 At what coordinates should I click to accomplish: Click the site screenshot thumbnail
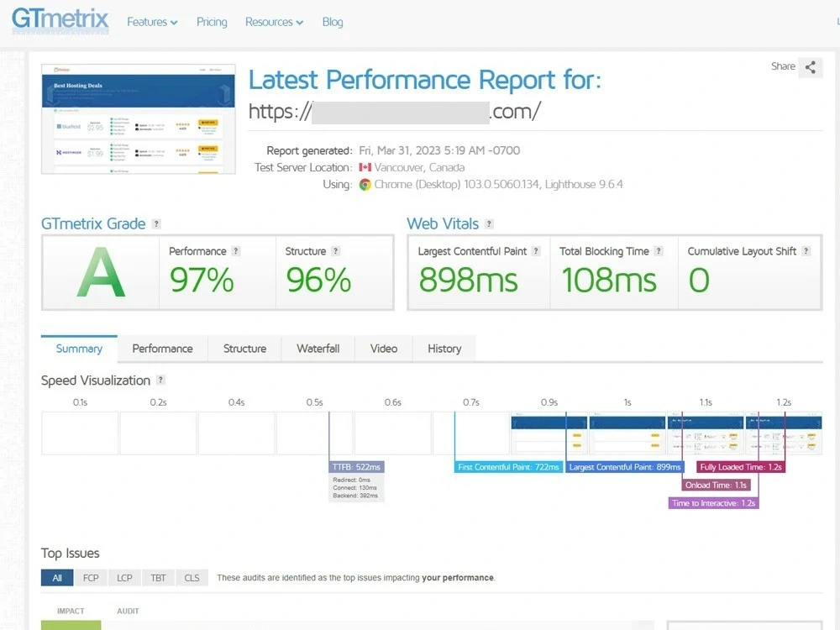tap(139, 119)
